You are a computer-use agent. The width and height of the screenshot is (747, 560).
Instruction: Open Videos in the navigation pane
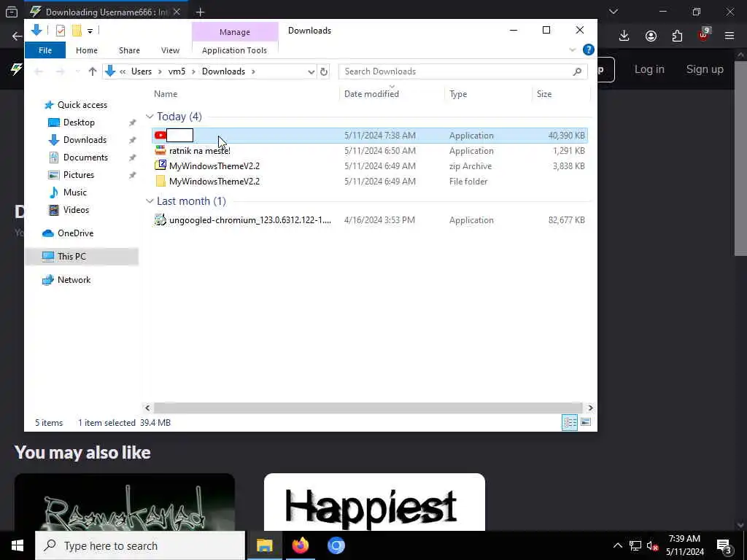coord(76,210)
